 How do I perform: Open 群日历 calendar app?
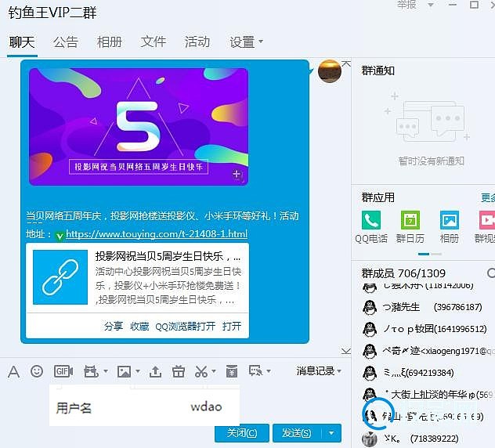coord(410,220)
